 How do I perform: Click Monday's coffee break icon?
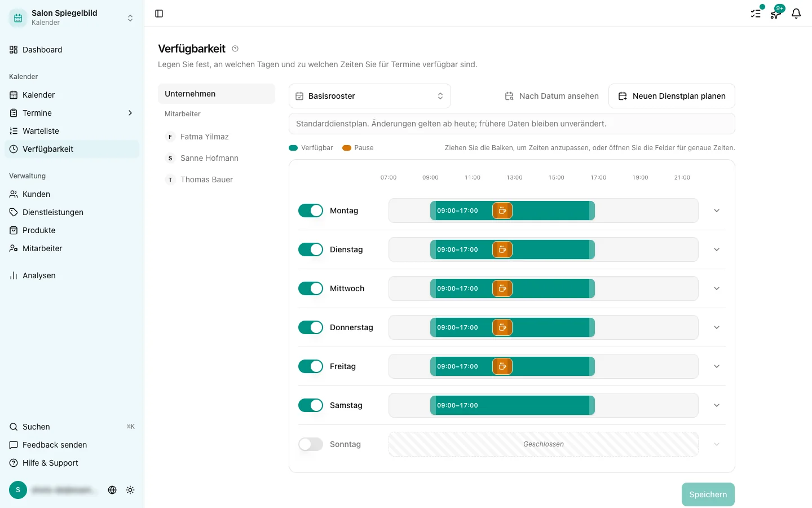coord(502,211)
